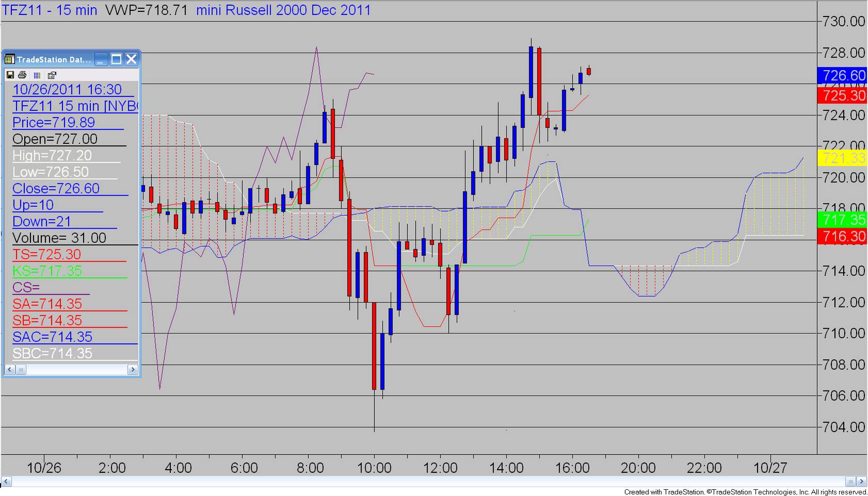
Task: Click the Save icon in the data window
Action: coord(10,75)
